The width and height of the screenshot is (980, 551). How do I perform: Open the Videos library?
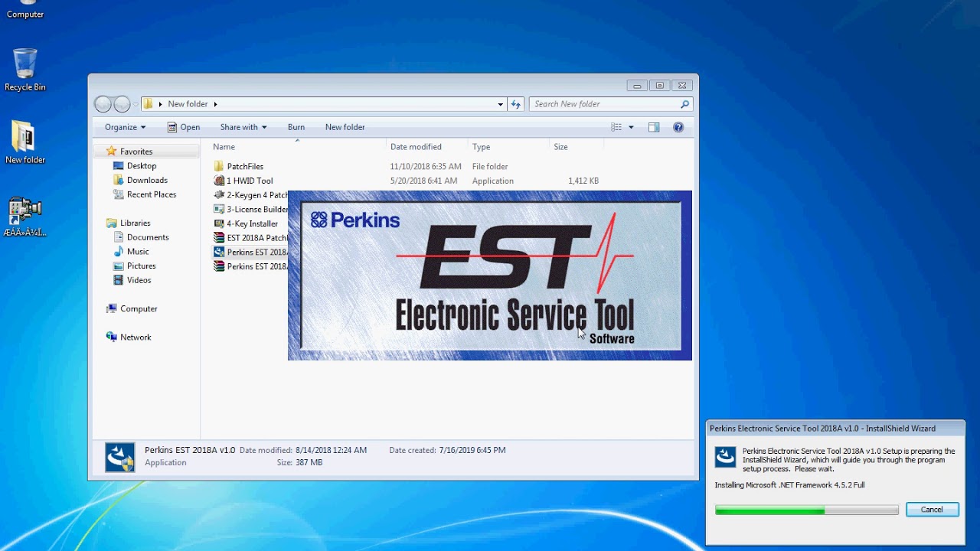point(139,280)
